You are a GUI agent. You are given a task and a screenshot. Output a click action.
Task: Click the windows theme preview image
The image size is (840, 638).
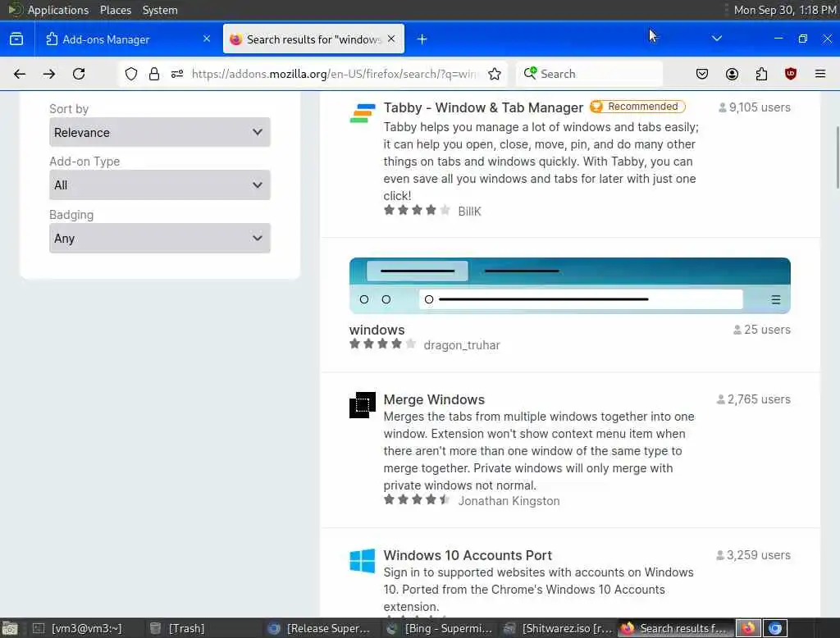(x=570, y=285)
